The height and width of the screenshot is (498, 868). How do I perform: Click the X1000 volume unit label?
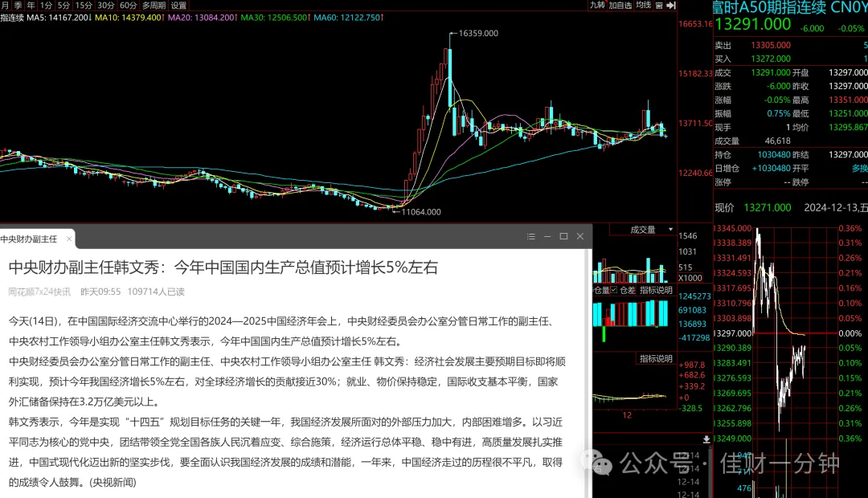690,278
